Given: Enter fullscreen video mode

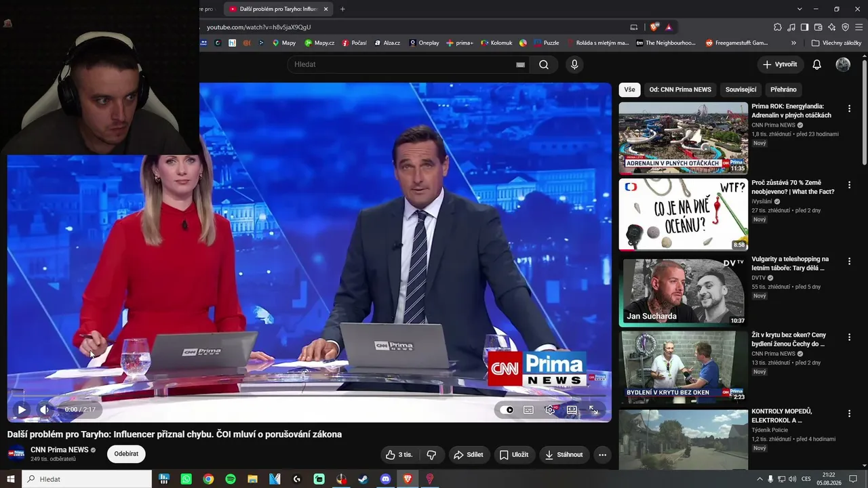Looking at the screenshot, I should 593,409.
